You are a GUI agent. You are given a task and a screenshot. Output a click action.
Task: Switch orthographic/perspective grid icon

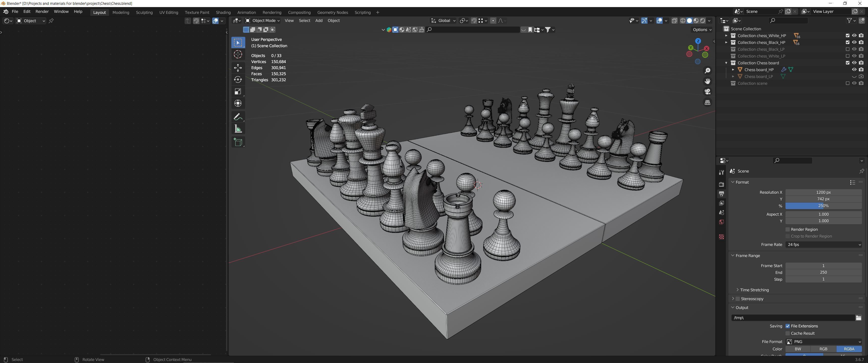[x=707, y=102]
